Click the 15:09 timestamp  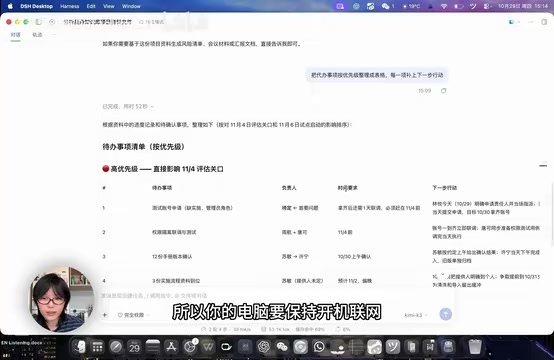pyautogui.click(x=424, y=91)
